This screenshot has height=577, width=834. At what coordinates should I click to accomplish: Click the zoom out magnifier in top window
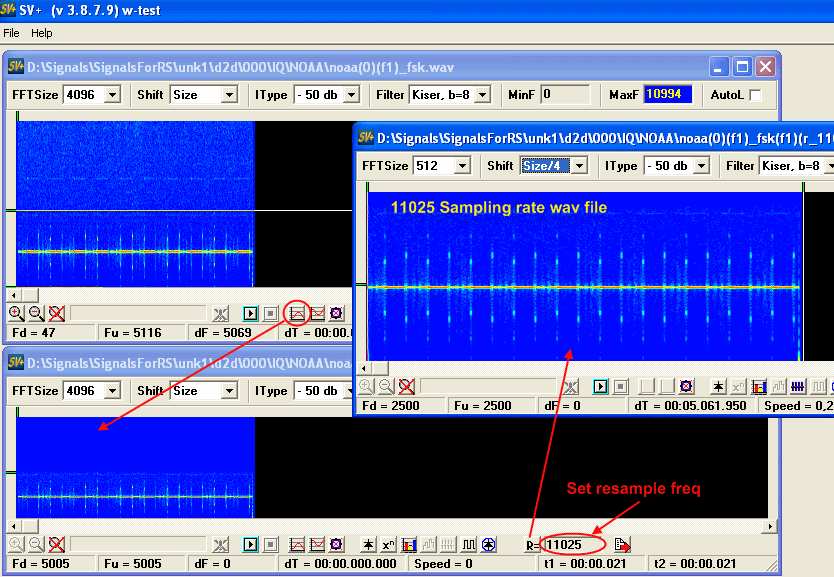click(x=35, y=313)
